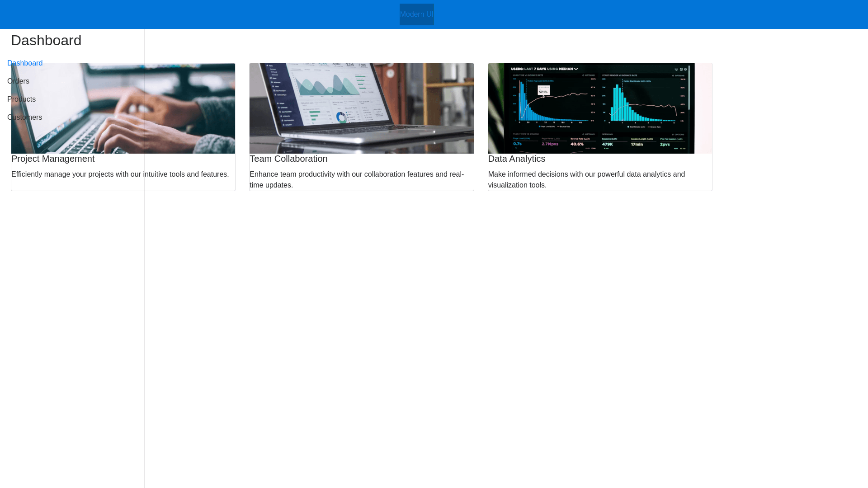Viewport: 868px width, 488px height.
Task: Click the Team Collaboration laptop image
Action: pyautogui.click(x=362, y=108)
